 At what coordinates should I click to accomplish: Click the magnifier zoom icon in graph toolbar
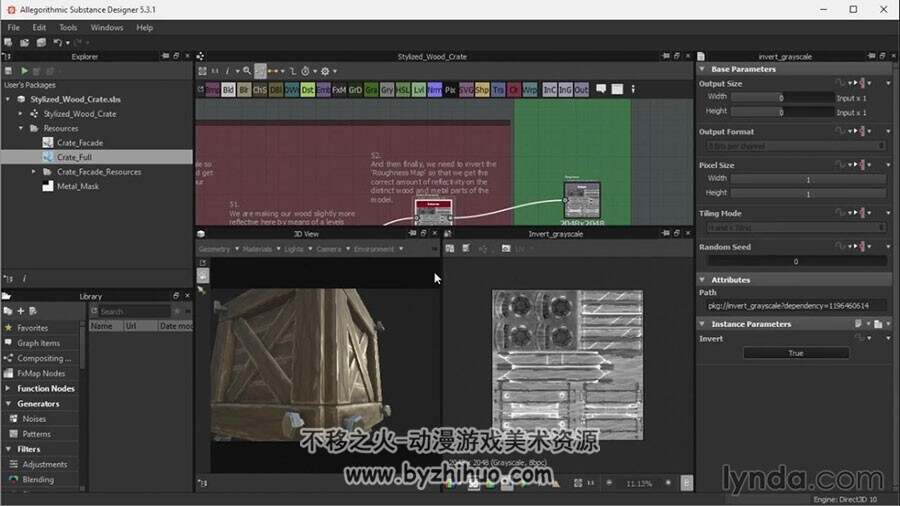(x=247, y=71)
